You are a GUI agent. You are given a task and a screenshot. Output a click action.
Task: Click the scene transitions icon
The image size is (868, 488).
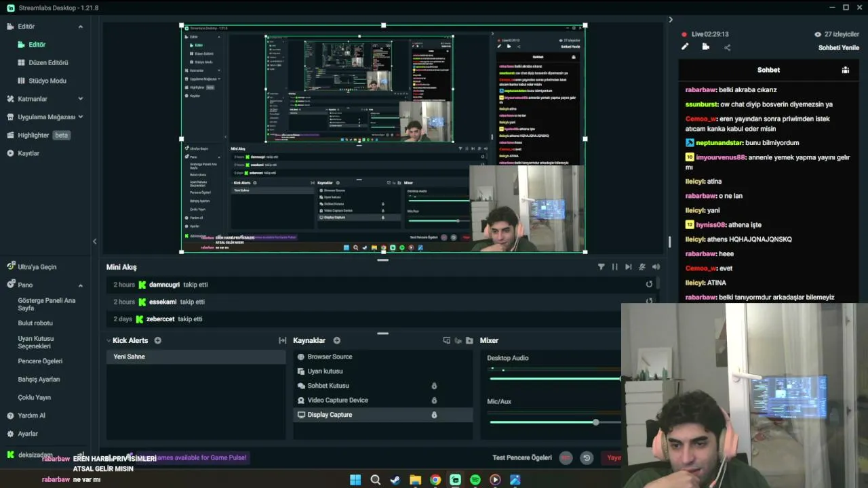click(282, 340)
